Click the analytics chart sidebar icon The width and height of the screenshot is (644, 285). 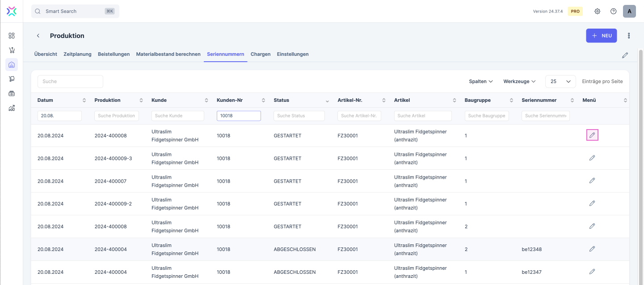coord(12,108)
